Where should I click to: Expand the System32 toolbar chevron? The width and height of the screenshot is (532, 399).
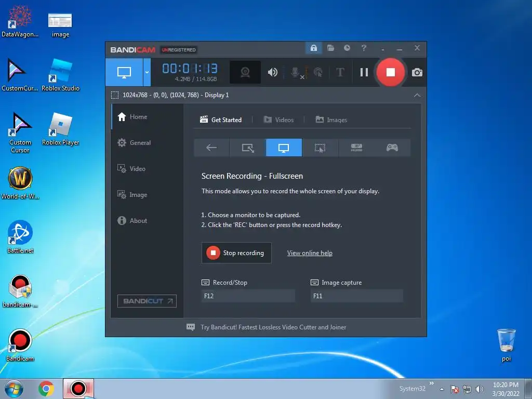(x=431, y=383)
